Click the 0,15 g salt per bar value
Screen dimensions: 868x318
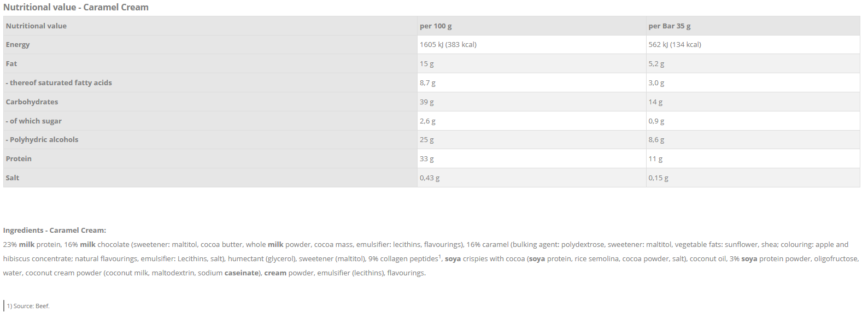658,178
